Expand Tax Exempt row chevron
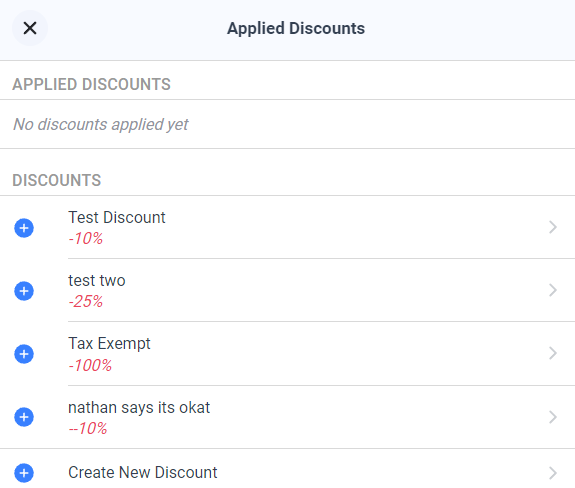This screenshot has width=575, height=488. click(x=553, y=353)
